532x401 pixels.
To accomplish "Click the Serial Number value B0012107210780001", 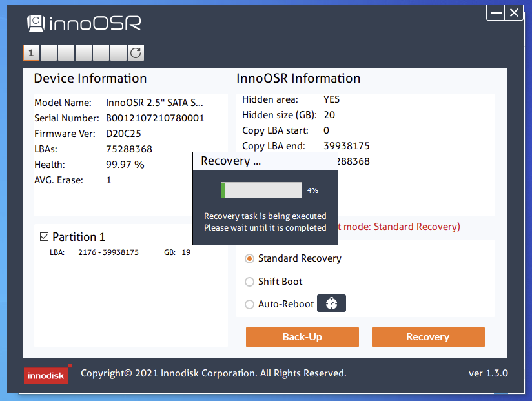I will pyautogui.click(x=155, y=118).
